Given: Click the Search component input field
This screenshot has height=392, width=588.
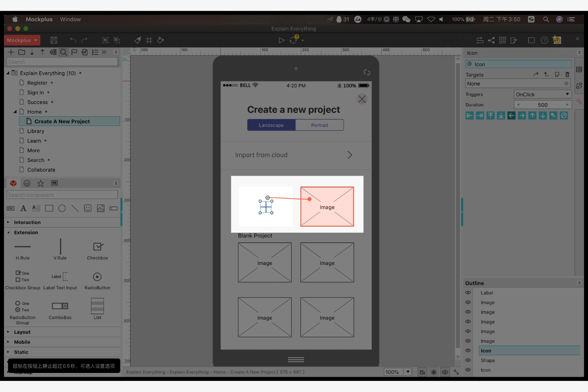Looking at the screenshot, I should point(62,195).
